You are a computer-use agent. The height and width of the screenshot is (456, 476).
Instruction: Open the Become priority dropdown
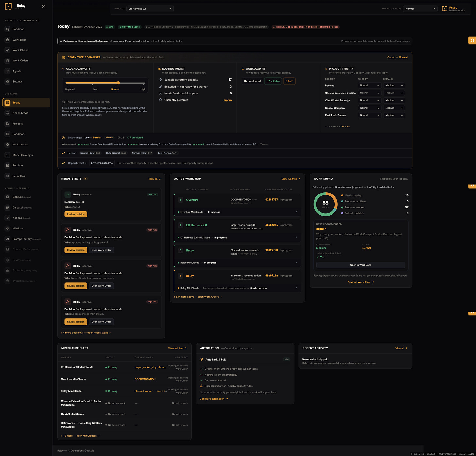click(x=369, y=85)
